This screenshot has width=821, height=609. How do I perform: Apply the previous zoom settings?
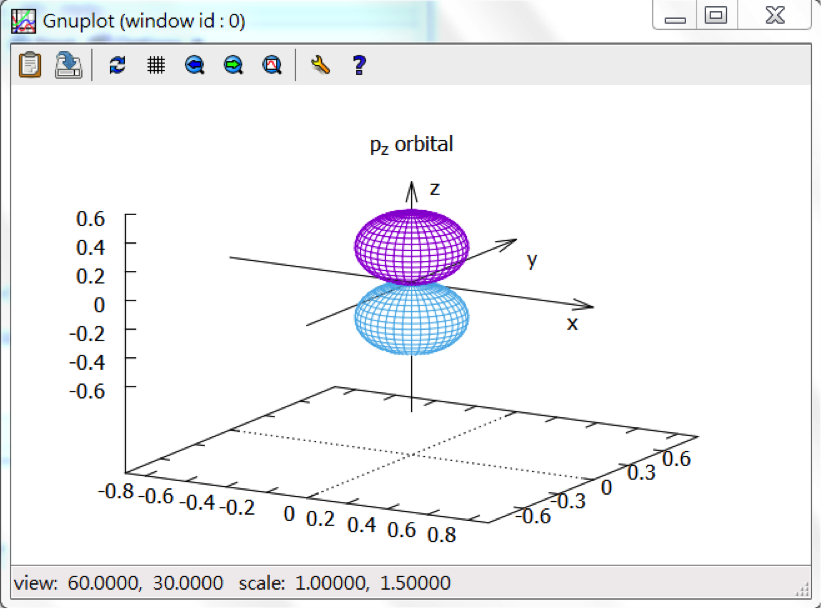click(x=195, y=66)
